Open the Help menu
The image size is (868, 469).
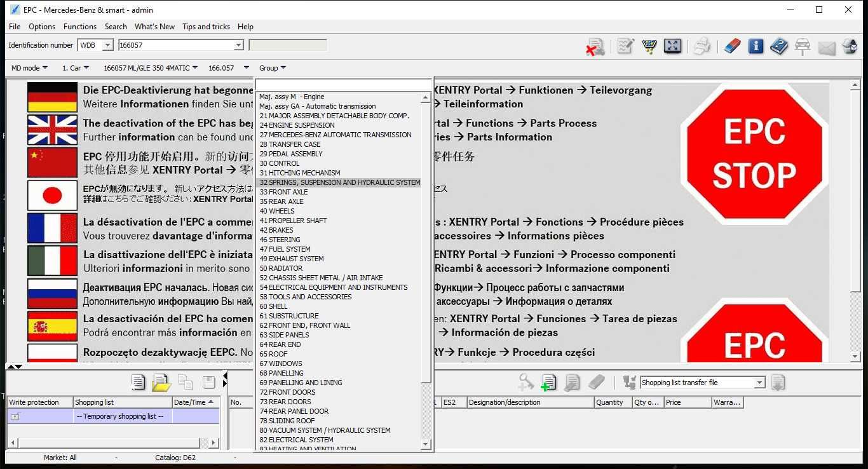(x=245, y=27)
